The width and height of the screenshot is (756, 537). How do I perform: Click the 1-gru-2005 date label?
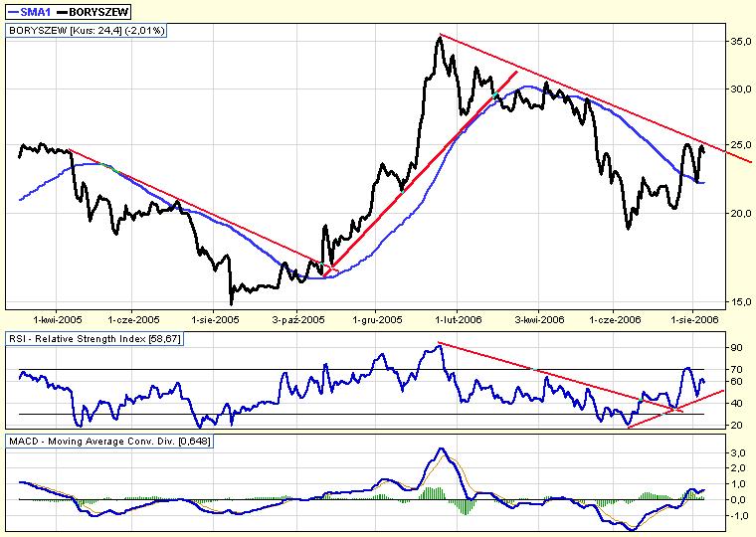click(x=377, y=319)
